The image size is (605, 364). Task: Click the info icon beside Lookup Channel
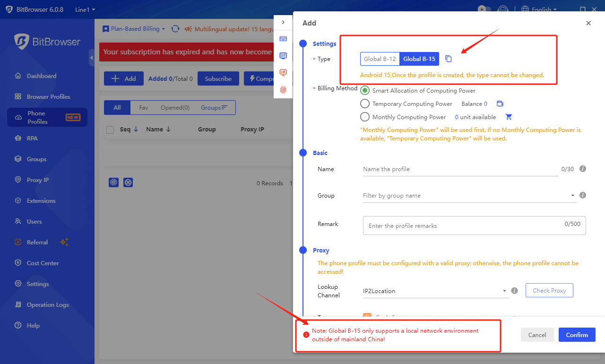515,291
